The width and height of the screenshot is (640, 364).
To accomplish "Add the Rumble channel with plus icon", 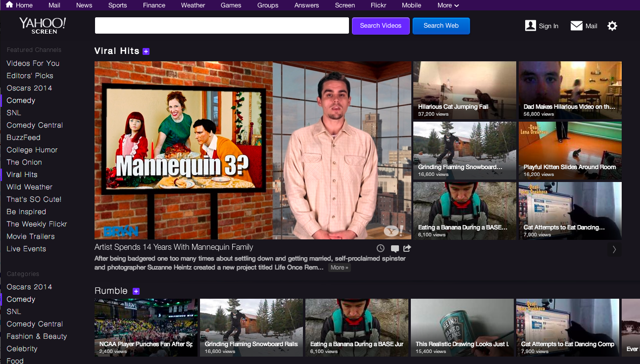I will click(136, 291).
